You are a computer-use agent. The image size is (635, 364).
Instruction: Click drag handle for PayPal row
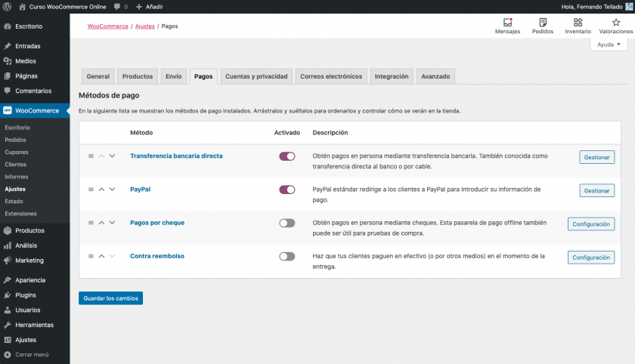point(91,190)
